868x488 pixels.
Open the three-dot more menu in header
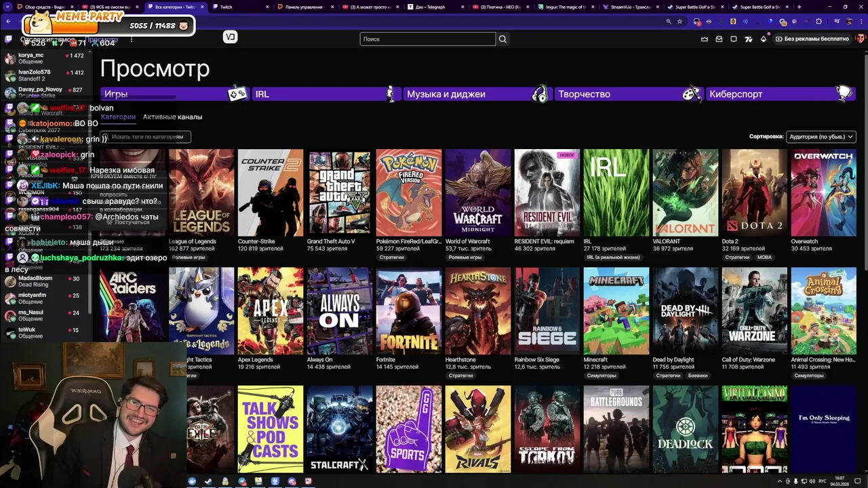[131, 39]
